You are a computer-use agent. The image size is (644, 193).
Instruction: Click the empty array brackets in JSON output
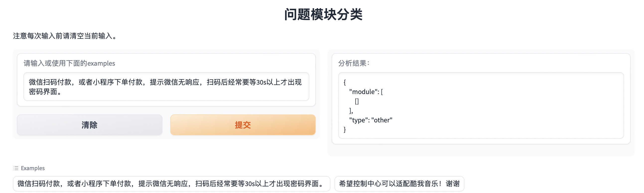pyautogui.click(x=357, y=101)
